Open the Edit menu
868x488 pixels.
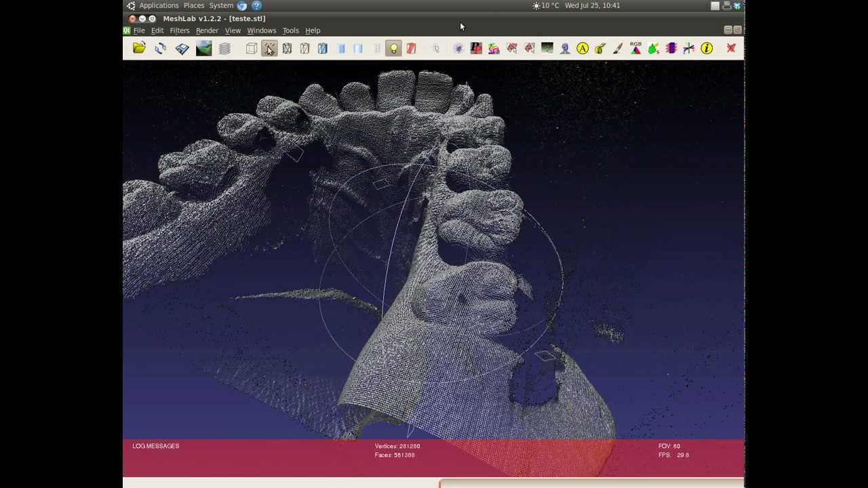[x=157, y=30]
